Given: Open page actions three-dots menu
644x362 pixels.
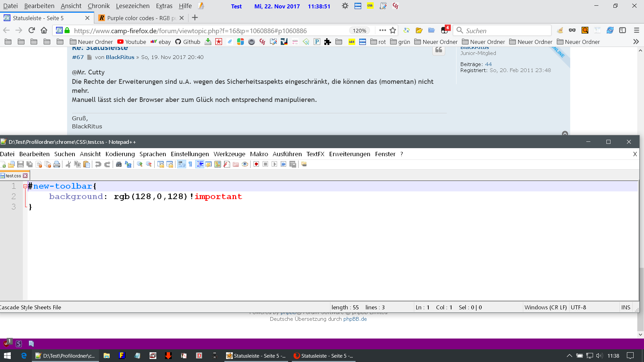Looking at the screenshot, I should pos(382,31).
